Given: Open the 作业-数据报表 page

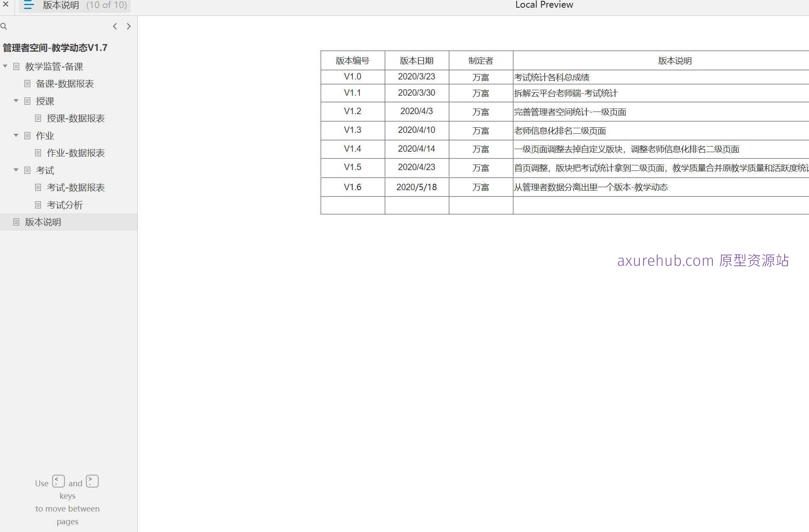Looking at the screenshot, I should [76, 153].
